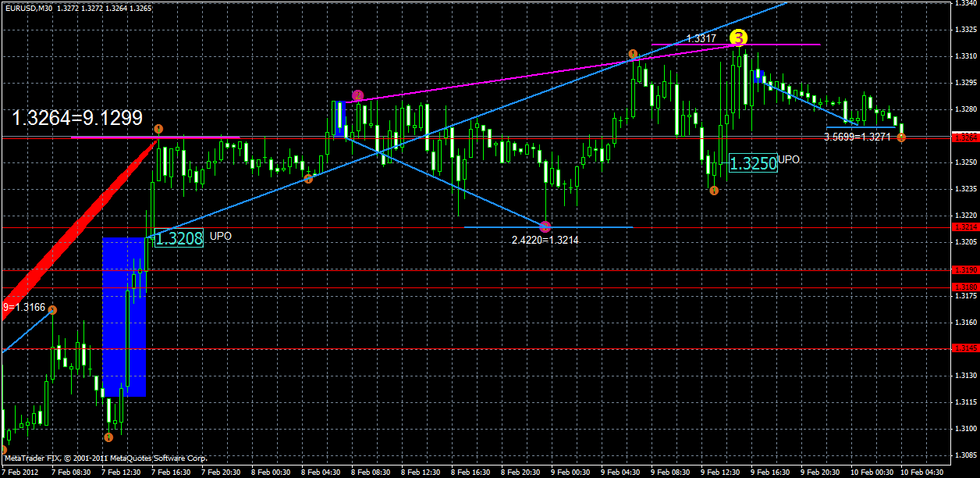
Task: Click the 3.5699=1.3271 text label
Action: pyautogui.click(x=858, y=138)
